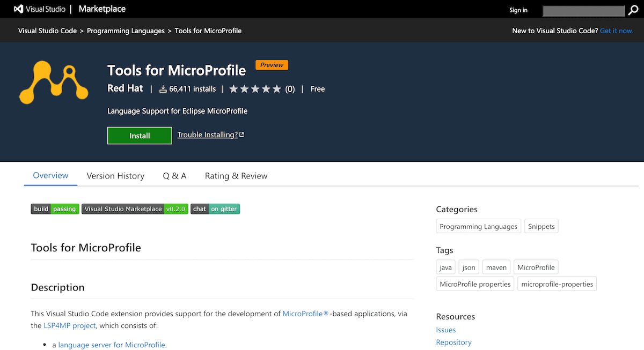Screen dimensions: 644x350
Task: Open Programming Languages breadcrumb
Action: pyautogui.click(x=126, y=31)
